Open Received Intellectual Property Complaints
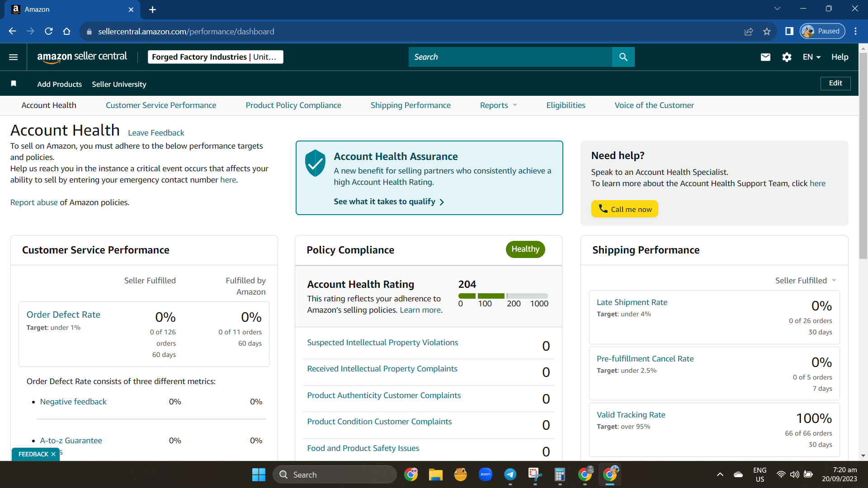Viewport: 868px width, 488px height. tap(382, 369)
